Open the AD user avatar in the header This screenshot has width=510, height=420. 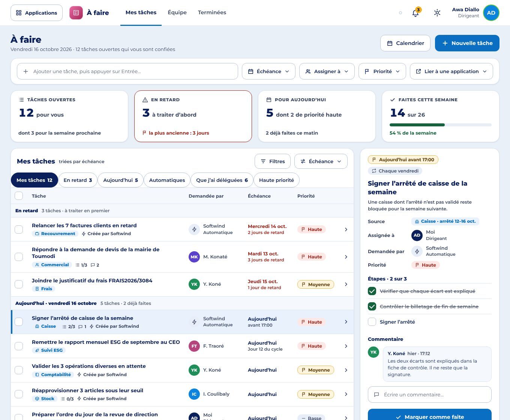pyautogui.click(x=491, y=13)
